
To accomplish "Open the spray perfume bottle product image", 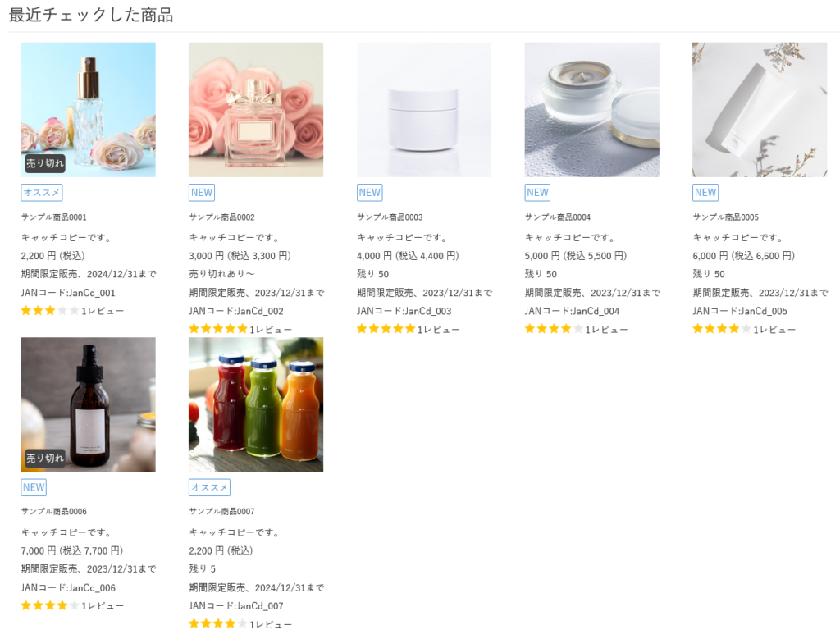I will click(88, 109).
